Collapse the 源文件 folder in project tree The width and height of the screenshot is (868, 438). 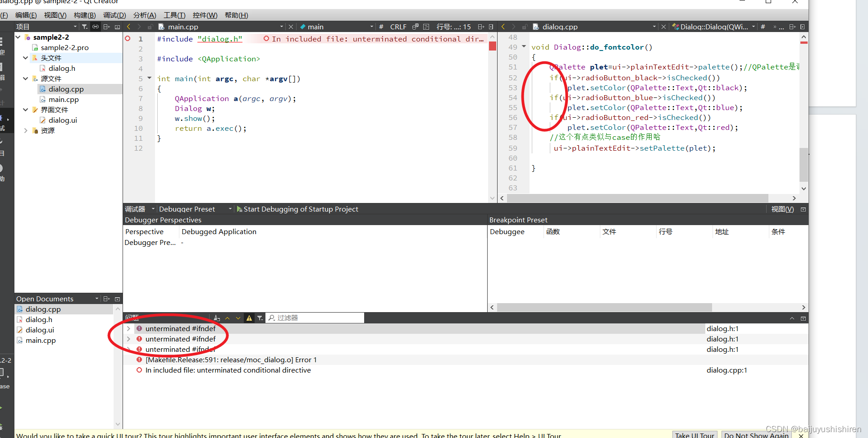click(25, 78)
